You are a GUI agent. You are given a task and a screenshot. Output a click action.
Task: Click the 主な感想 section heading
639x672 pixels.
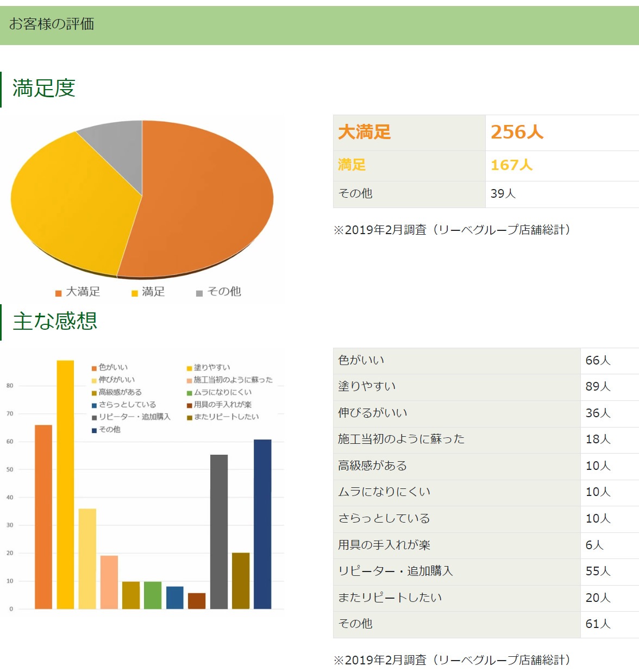tap(55, 321)
